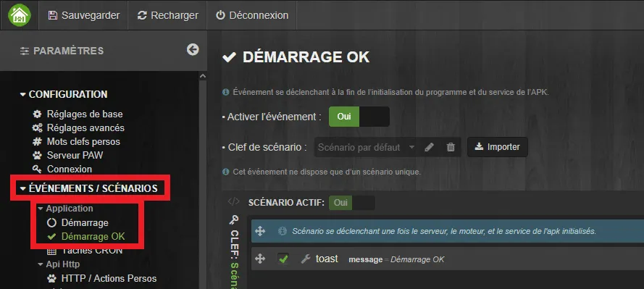644x289 pixels.
Task: Click the DÉMARRAGE OK page heading
Action: 306,57
